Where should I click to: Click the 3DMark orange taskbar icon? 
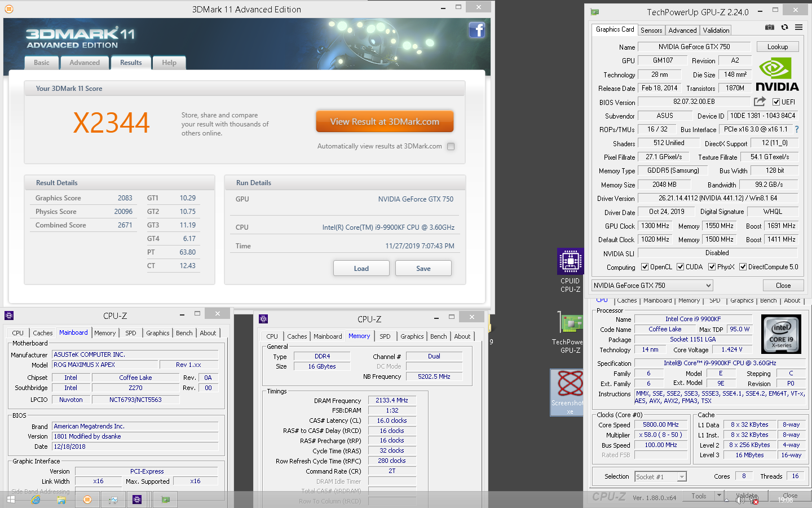pyautogui.click(x=87, y=500)
